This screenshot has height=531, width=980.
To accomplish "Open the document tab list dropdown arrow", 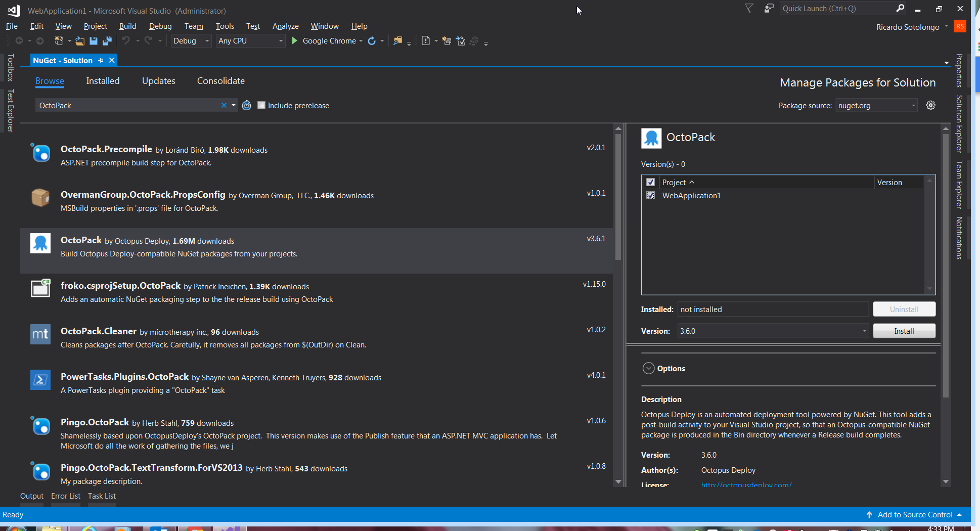I will [x=946, y=63].
